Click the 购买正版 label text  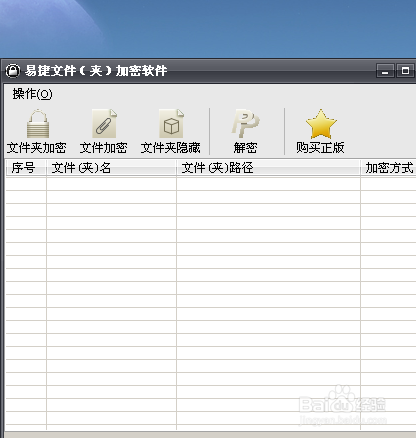tap(320, 147)
